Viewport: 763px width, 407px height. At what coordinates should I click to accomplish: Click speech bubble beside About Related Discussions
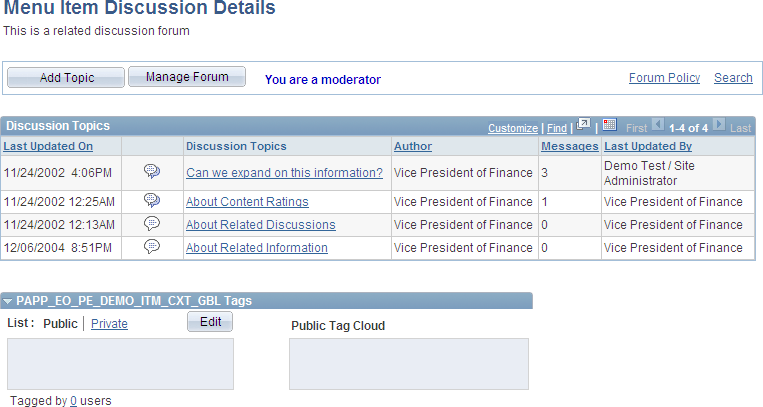pyautogui.click(x=152, y=223)
